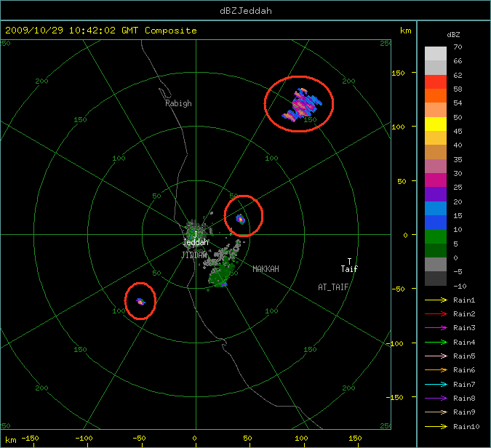Click the Rain1 legend label text
The height and width of the screenshot is (448, 491).
click(464, 300)
